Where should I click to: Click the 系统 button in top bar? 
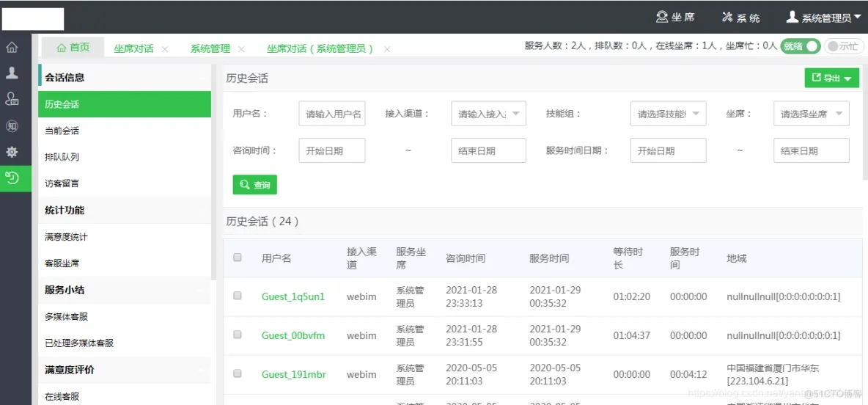click(x=740, y=17)
